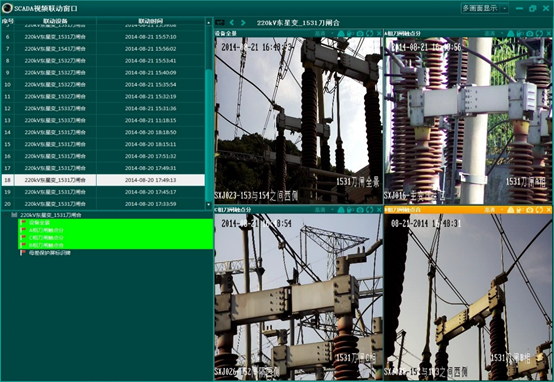
Task: Click the event list scrollbar up arrow
Action: point(208,22)
